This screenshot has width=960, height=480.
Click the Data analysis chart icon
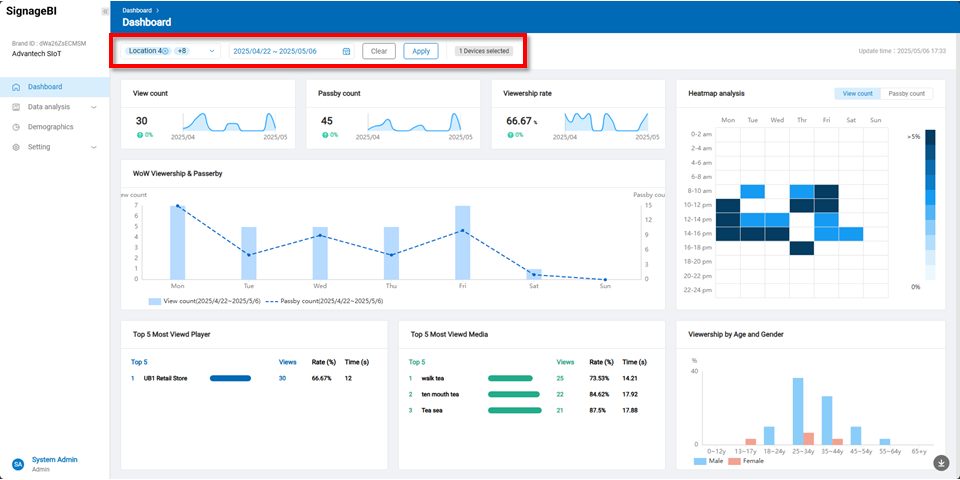click(x=16, y=107)
